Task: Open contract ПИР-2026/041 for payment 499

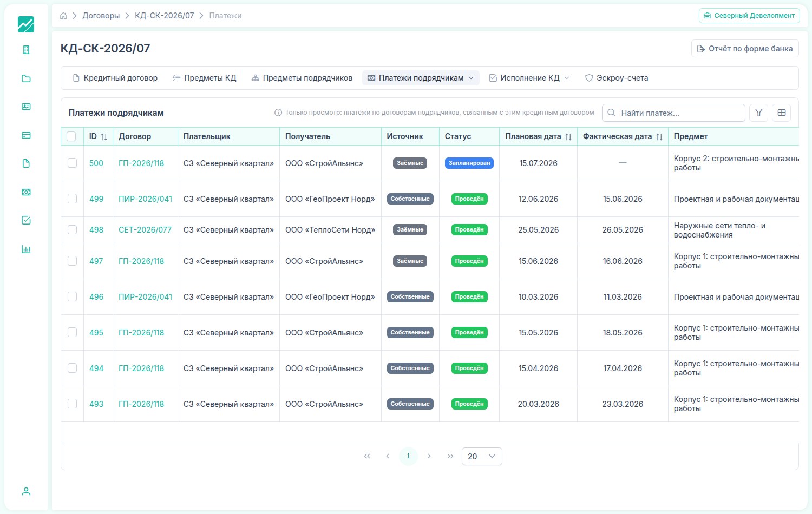Action: pyautogui.click(x=145, y=199)
